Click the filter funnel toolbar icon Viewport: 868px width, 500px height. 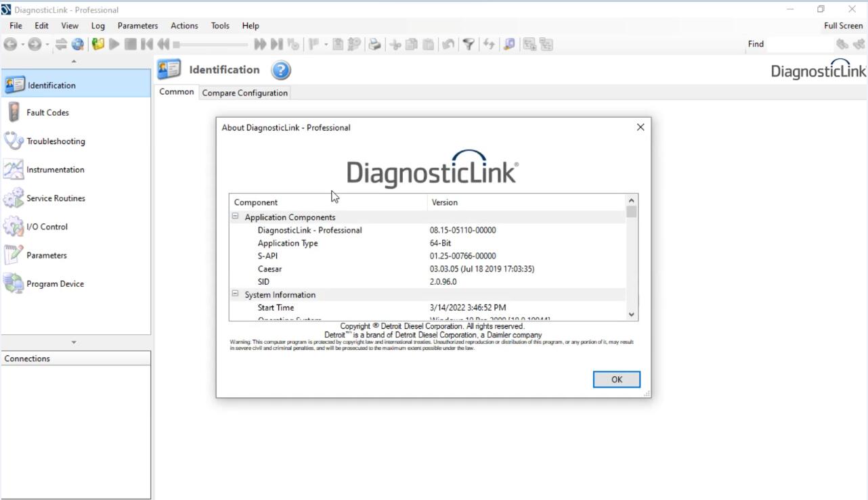coord(468,44)
